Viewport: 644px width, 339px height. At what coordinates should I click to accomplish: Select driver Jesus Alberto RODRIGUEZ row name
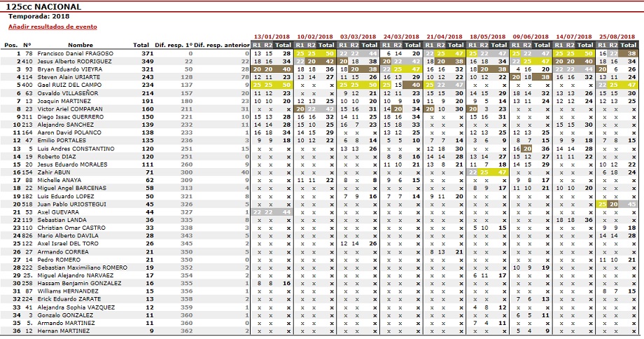[x=75, y=61]
